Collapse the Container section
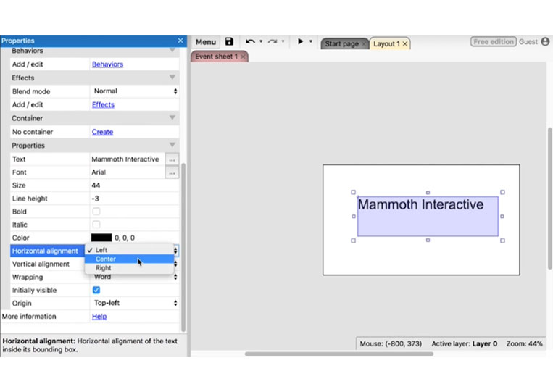The height and width of the screenshot is (392, 553). point(172,117)
